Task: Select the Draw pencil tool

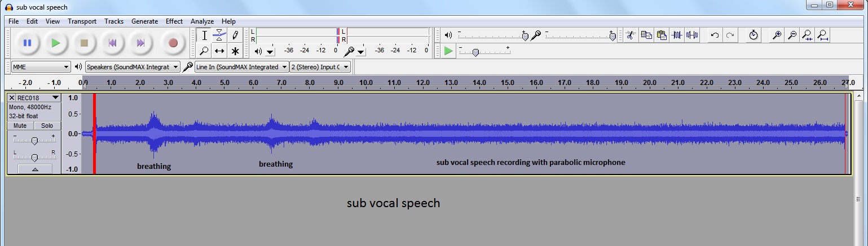Action: [x=235, y=35]
